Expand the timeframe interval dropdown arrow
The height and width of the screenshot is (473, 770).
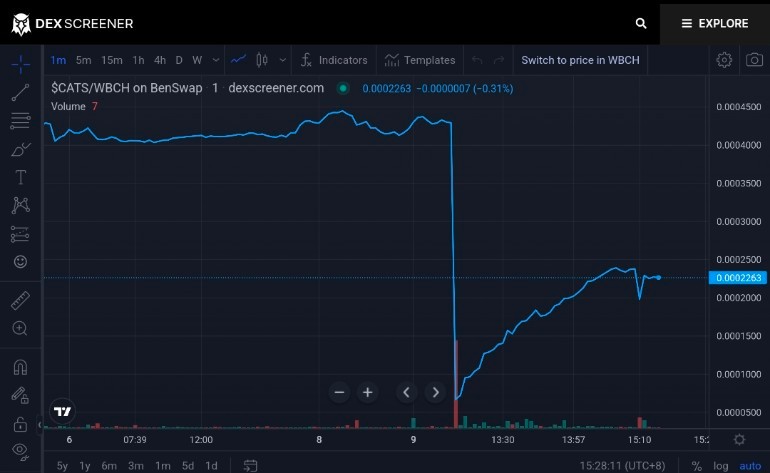pyautogui.click(x=216, y=60)
